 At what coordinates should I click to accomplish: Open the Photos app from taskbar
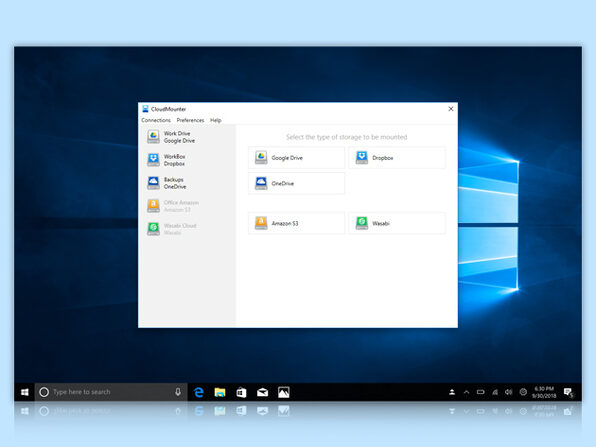(x=284, y=392)
